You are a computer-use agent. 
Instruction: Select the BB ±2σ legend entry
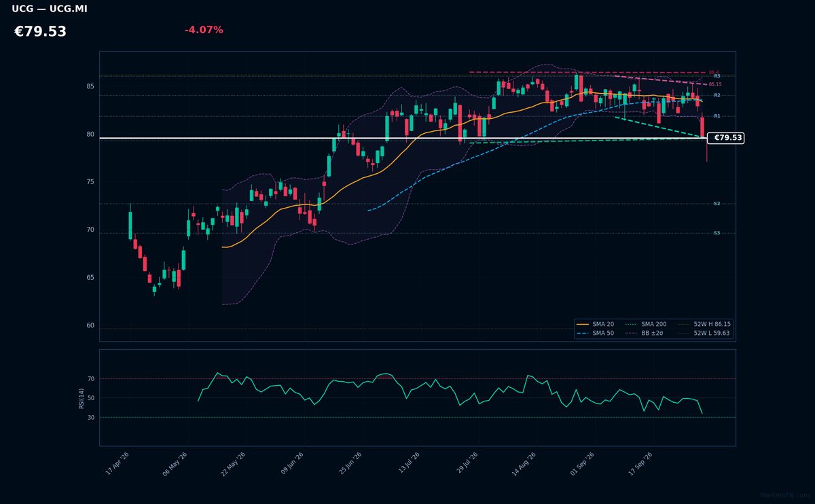pyautogui.click(x=645, y=333)
